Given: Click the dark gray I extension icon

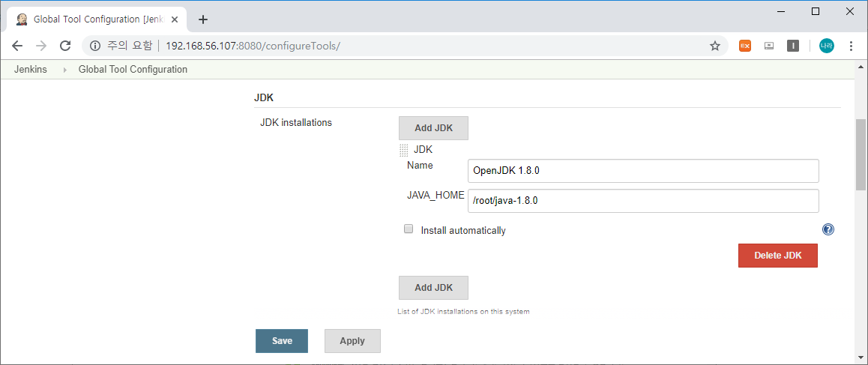Looking at the screenshot, I should coord(793,46).
